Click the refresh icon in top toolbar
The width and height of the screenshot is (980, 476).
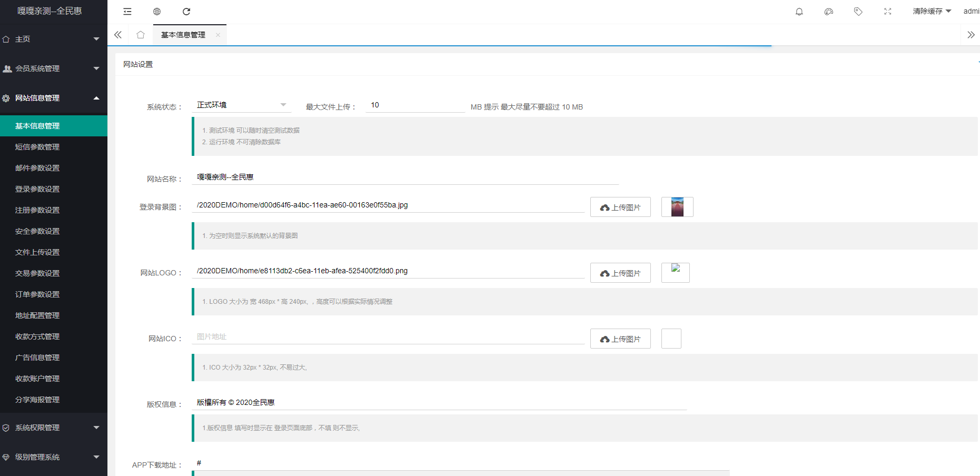(x=186, y=12)
